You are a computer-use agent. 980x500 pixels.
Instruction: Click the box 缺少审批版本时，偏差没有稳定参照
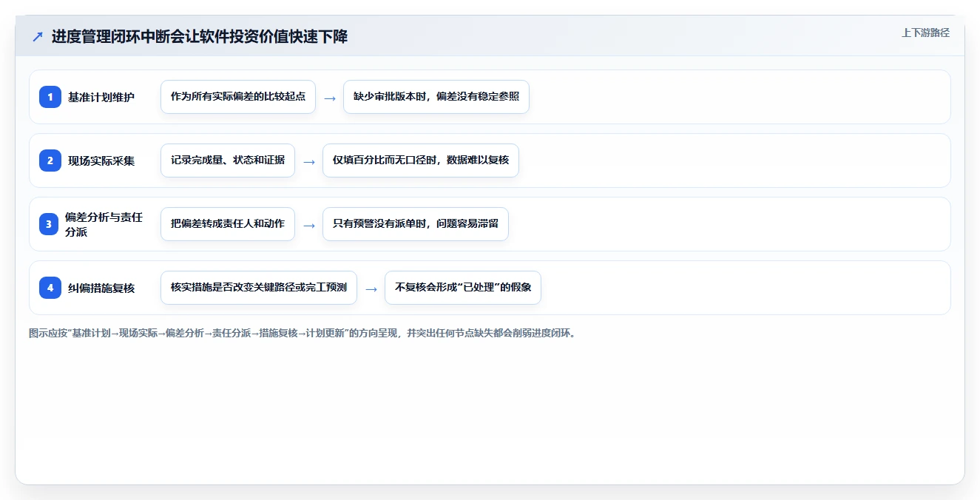436,97
